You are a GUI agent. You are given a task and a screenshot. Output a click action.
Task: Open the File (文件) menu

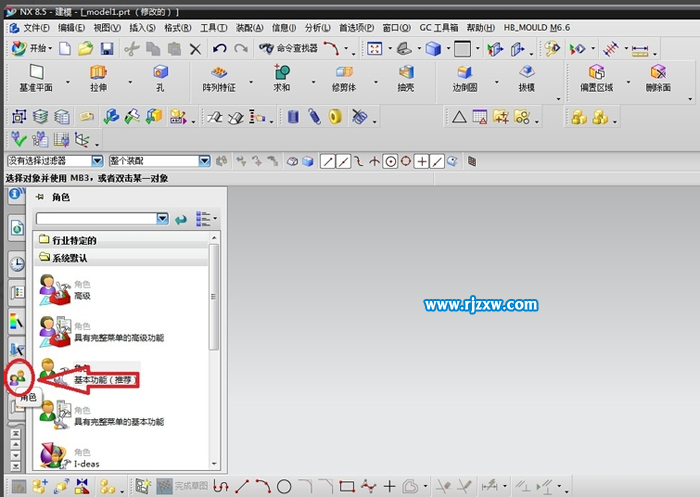point(33,28)
